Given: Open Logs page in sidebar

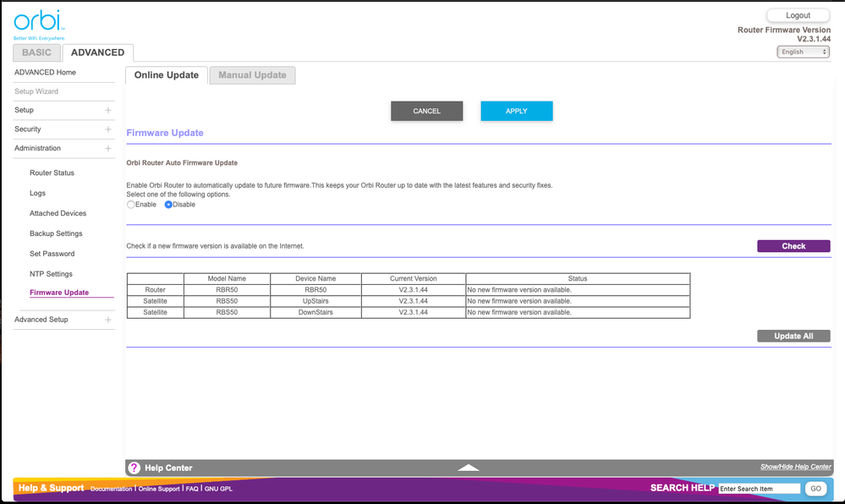Looking at the screenshot, I should [x=38, y=193].
